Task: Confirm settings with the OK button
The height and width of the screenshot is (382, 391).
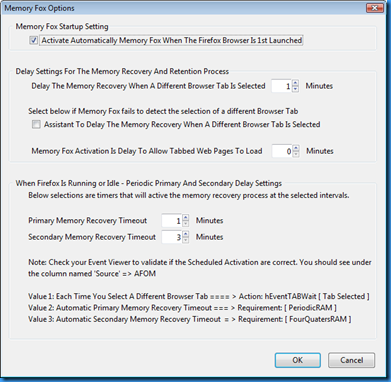Action: (298, 360)
